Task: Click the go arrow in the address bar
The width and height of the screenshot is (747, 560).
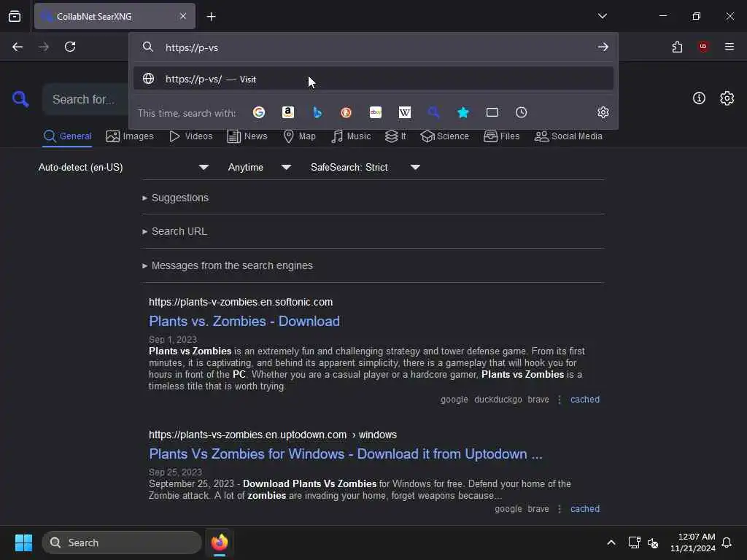Action: (x=603, y=47)
